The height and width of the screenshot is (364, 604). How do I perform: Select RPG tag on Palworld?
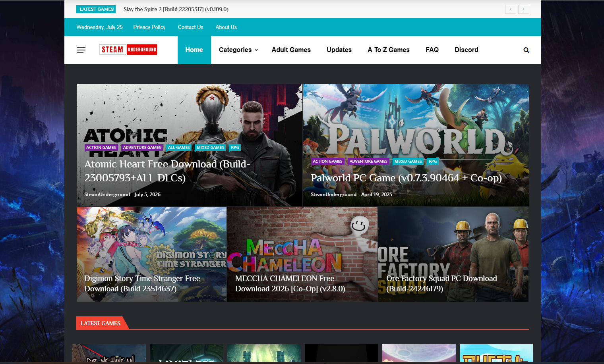pos(433,162)
